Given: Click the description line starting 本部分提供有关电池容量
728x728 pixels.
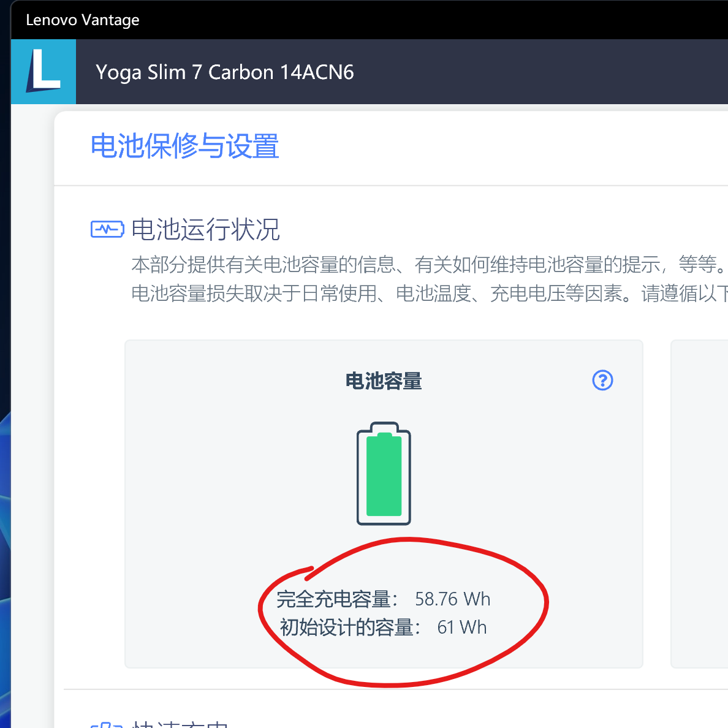Looking at the screenshot, I should (x=430, y=265).
